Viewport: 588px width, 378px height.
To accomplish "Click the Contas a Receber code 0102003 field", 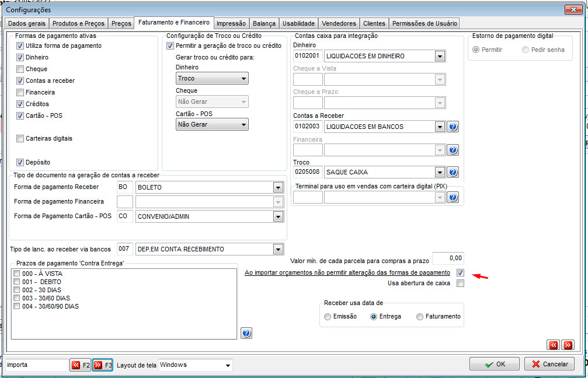I will (308, 127).
